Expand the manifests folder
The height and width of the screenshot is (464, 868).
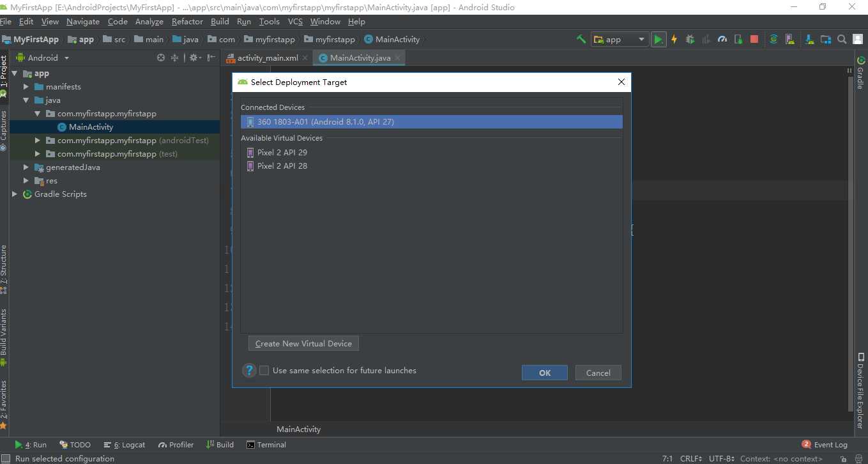coord(26,86)
